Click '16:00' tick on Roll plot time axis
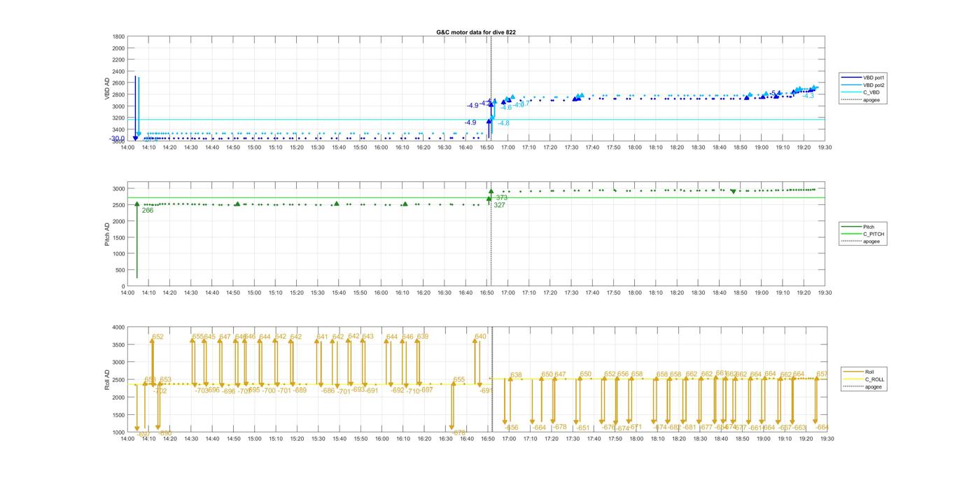The width and height of the screenshot is (980, 485). pyautogui.click(x=381, y=439)
